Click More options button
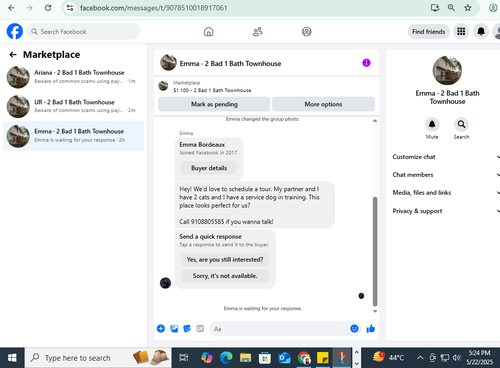The width and height of the screenshot is (500, 368). pos(323,104)
